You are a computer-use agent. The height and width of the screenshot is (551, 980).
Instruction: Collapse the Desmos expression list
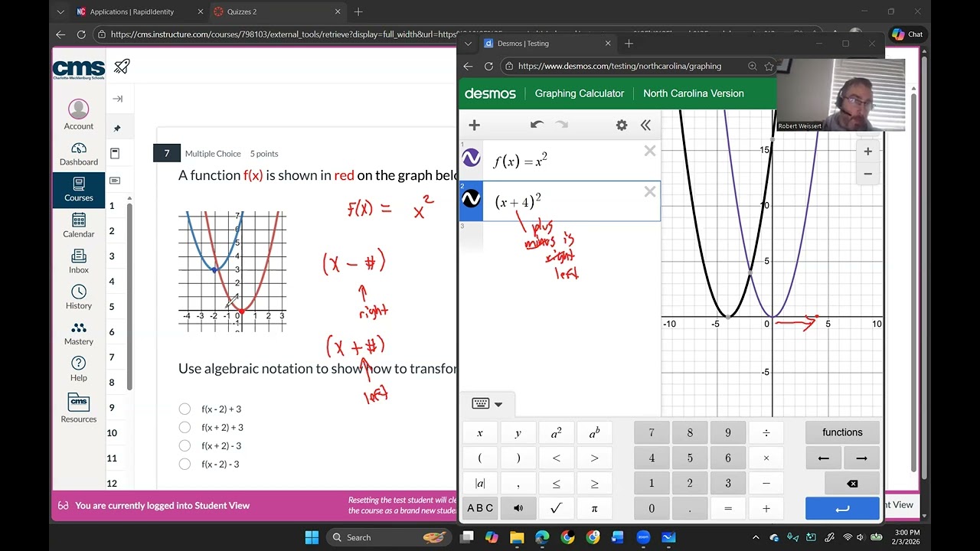645,125
